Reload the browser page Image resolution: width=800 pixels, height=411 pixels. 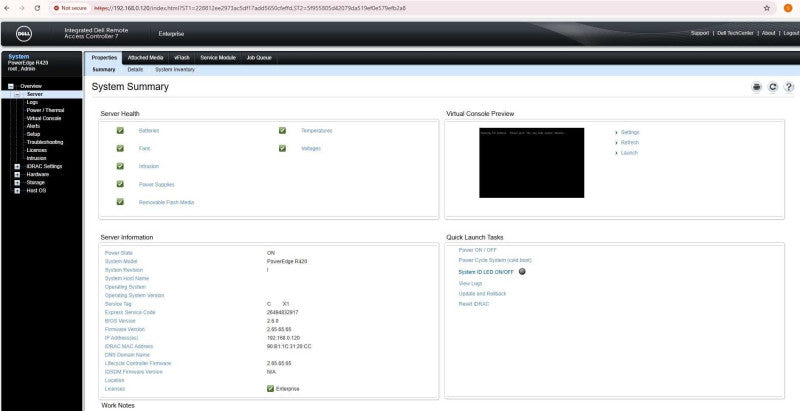tap(37, 8)
